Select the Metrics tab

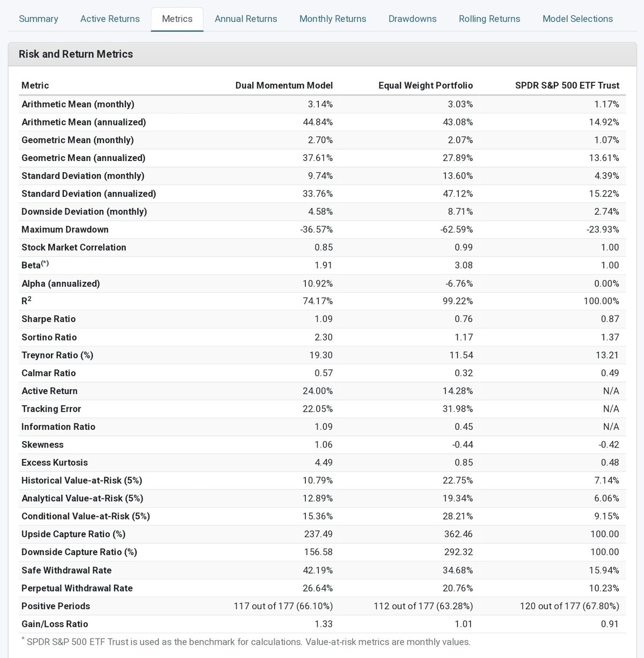tap(177, 19)
